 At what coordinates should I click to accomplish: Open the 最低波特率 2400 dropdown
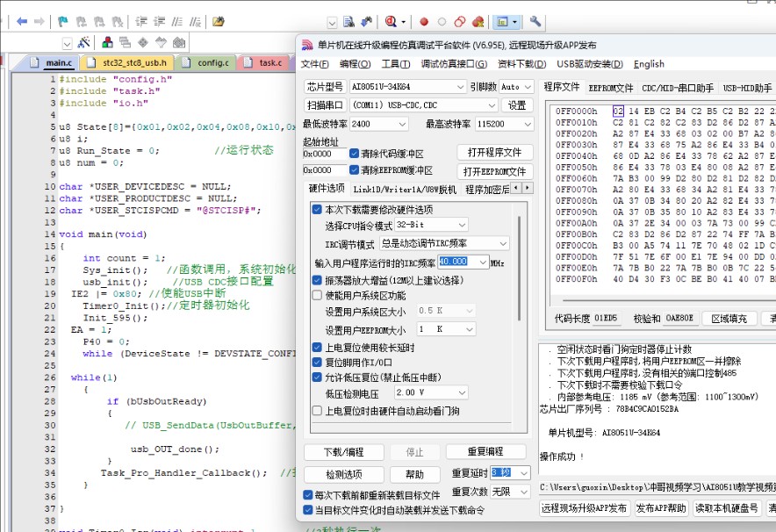(379, 124)
